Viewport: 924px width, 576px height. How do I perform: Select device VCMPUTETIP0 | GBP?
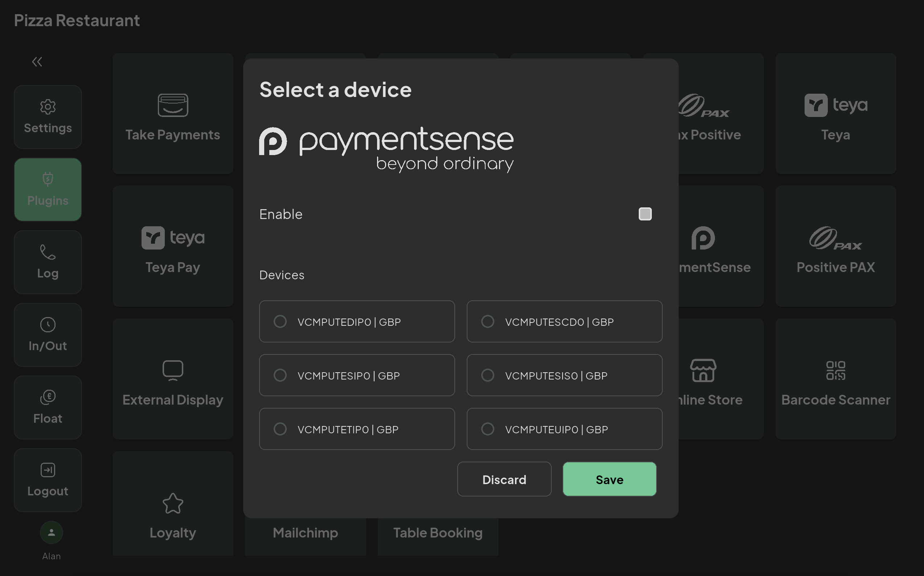[x=357, y=429]
